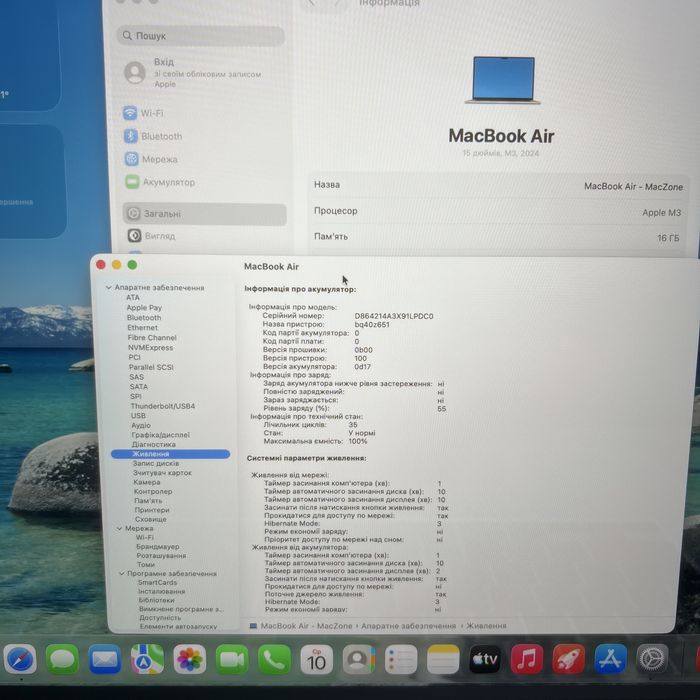The width and height of the screenshot is (700, 700).
Task: Click MacBook Air - MacZone in path bar
Action: (x=306, y=626)
